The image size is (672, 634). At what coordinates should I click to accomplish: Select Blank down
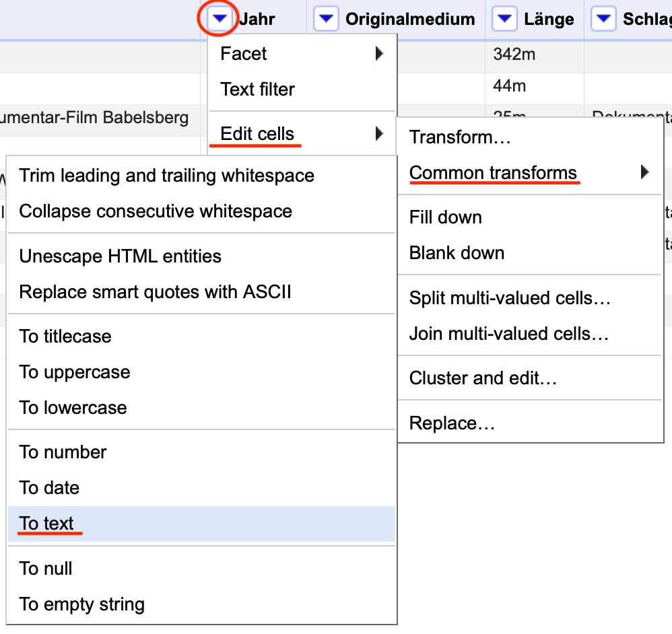tap(457, 253)
